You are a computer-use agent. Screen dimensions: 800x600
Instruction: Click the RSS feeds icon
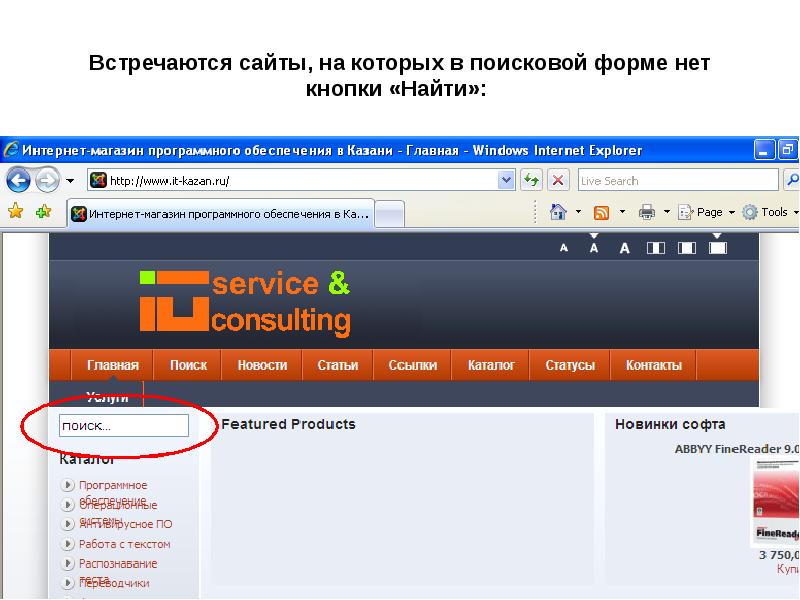602,212
